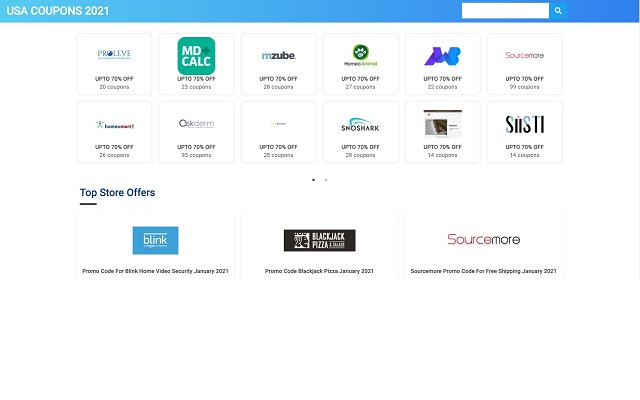The image size is (640, 400).
Task: Click the Blink logo offer image
Action: tap(156, 240)
